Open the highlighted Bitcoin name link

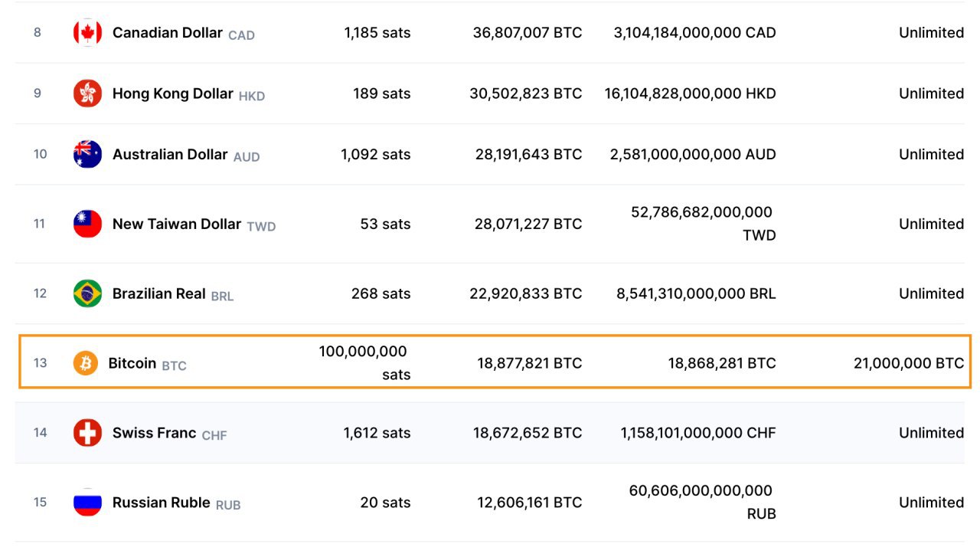[x=132, y=363]
